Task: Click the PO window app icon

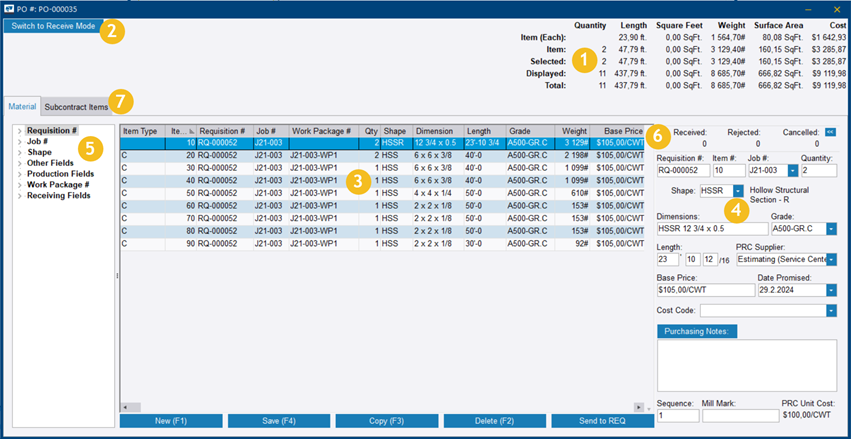Action: 10,8
